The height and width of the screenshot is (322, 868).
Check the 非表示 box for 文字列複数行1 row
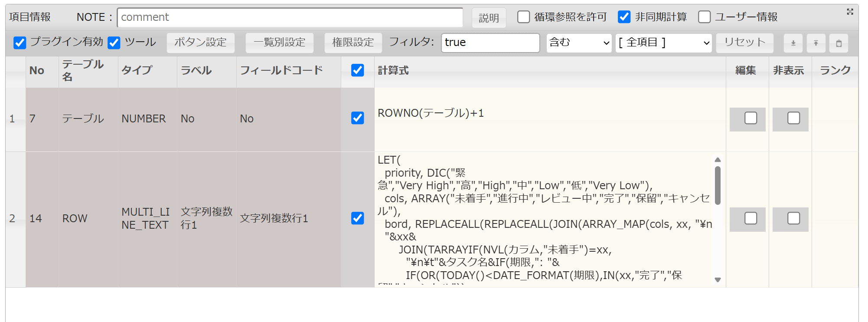point(794,218)
